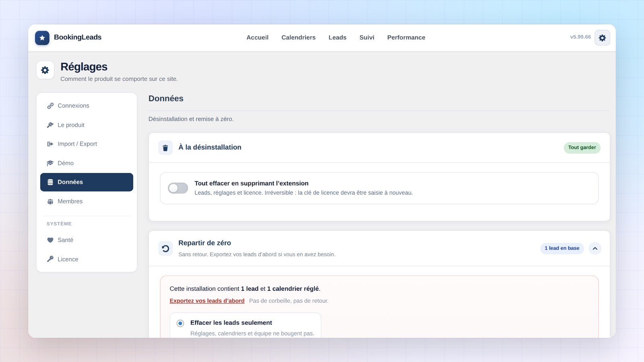The width and height of the screenshot is (644, 362).
Task: Select the Données sidebar section
Action: tap(87, 182)
